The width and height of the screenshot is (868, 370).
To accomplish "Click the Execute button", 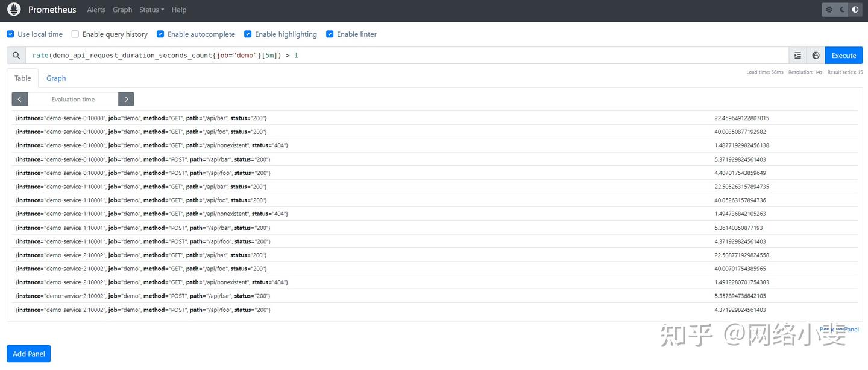I will 844,56.
